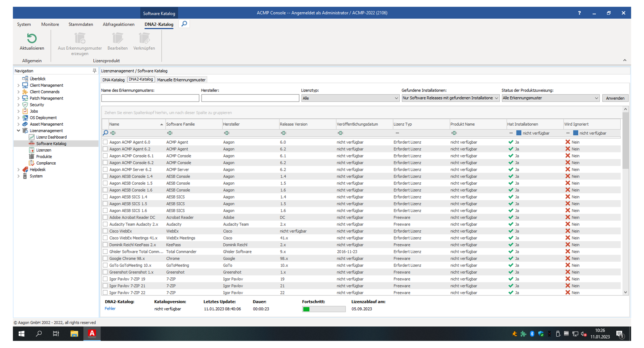Sort by Lizenz Typ column header
The width and height of the screenshot is (644, 348).
point(421,124)
